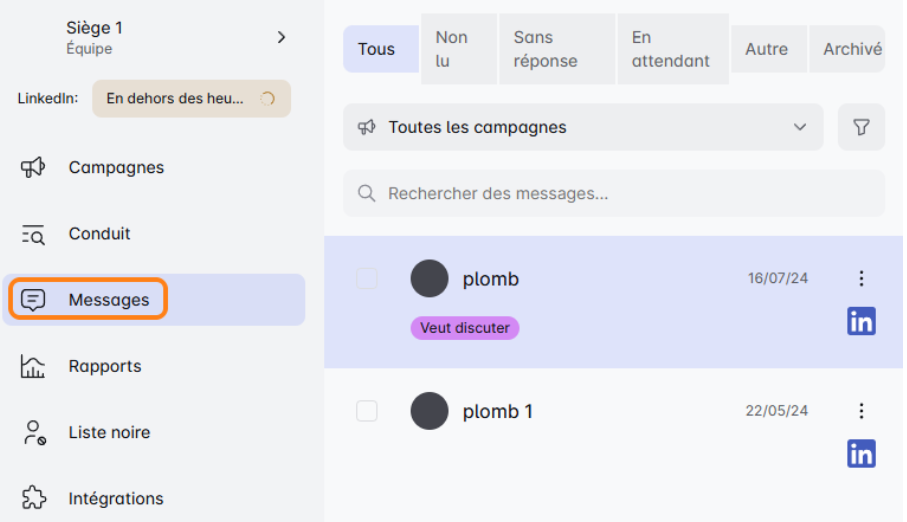Click the Intégrations puzzle icon

[33, 498]
